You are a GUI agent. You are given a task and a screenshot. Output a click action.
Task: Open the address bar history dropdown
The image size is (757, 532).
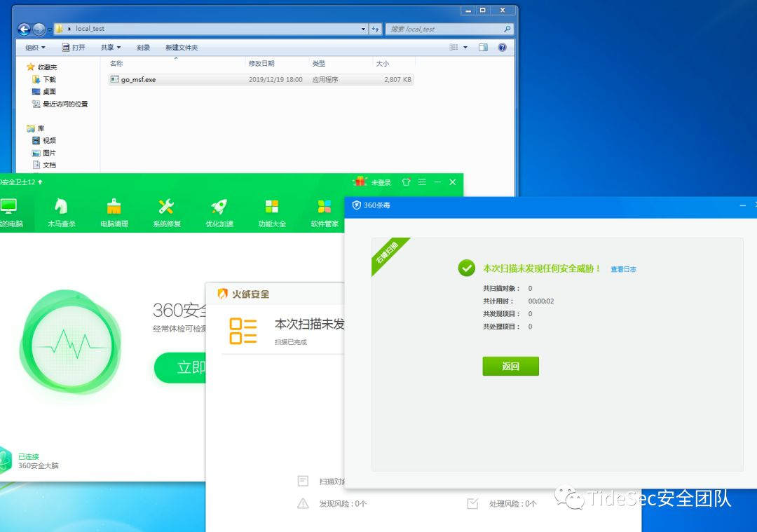(363, 29)
